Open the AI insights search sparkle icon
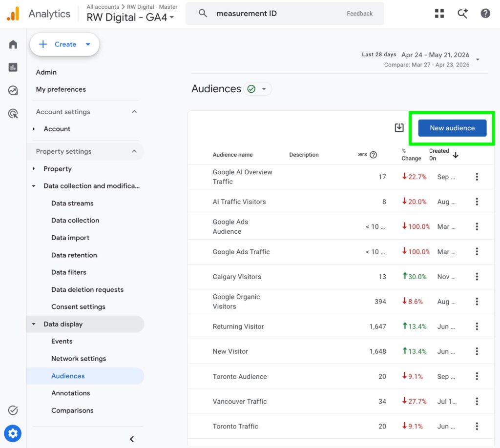This screenshot has width=500, height=448. (x=462, y=13)
